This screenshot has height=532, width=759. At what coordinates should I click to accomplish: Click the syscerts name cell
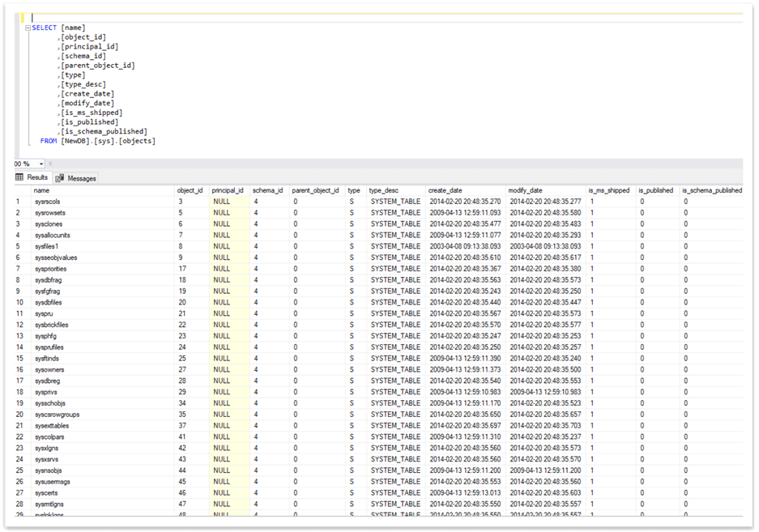pos(104,493)
